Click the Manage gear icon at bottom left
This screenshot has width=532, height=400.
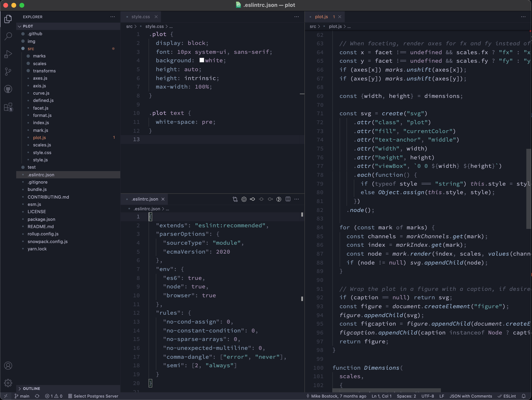pyautogui.click(x=8, y=383)
